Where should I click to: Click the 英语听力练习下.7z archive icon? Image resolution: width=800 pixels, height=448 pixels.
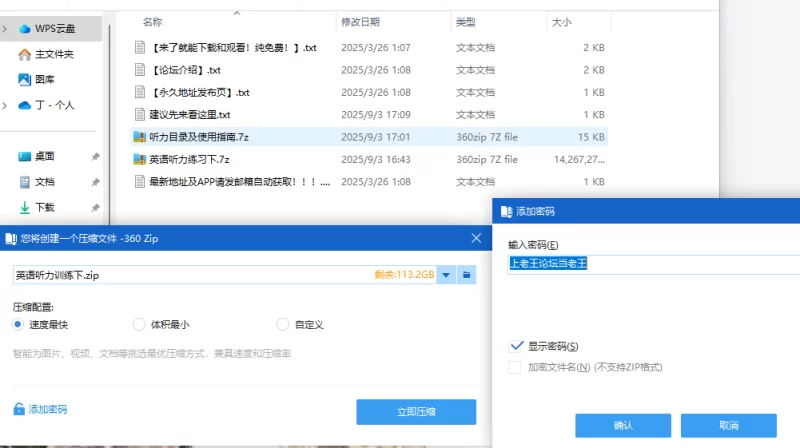pyautogui.click(x=140, y=159)
